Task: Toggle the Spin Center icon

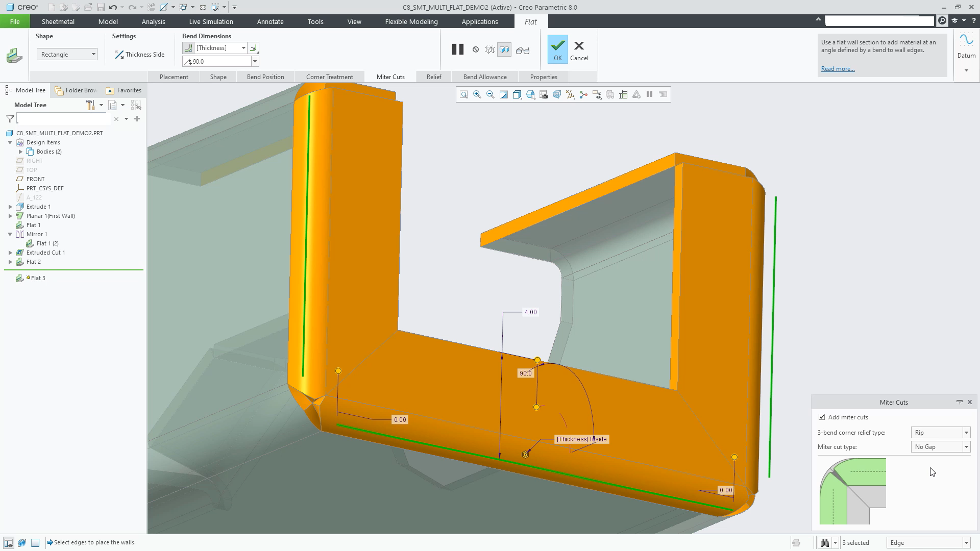Action: coord(583,94)
